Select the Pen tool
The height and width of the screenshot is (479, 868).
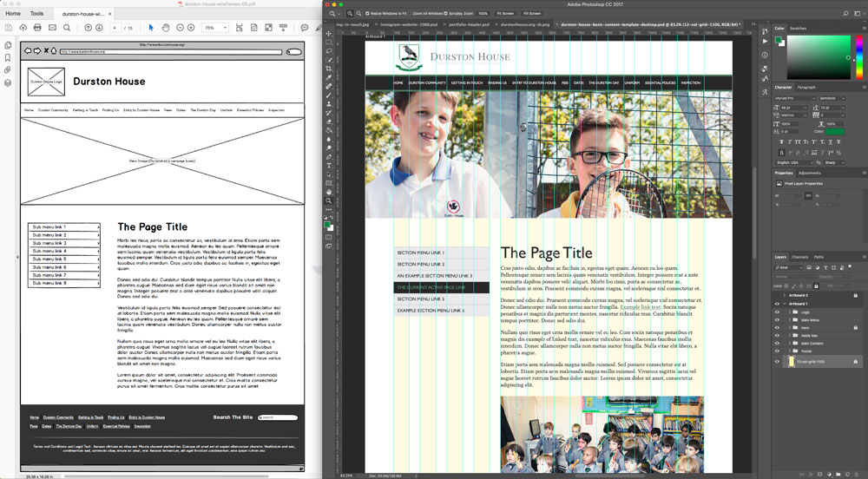tap(329, 156)
